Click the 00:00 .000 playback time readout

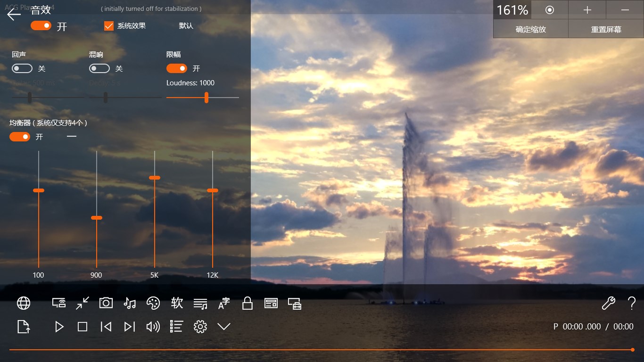click(582, 327)
